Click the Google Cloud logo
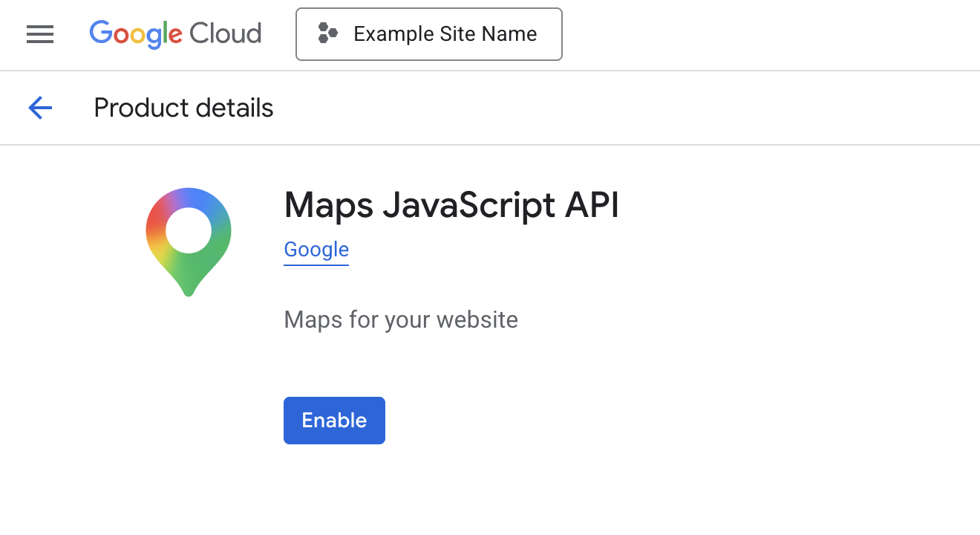 175,34
